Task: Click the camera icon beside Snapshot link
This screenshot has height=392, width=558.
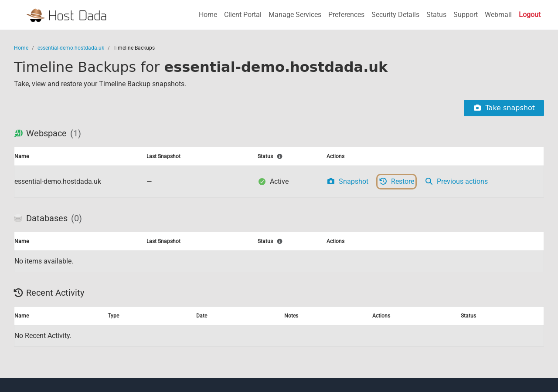Action: click(331, 182)
